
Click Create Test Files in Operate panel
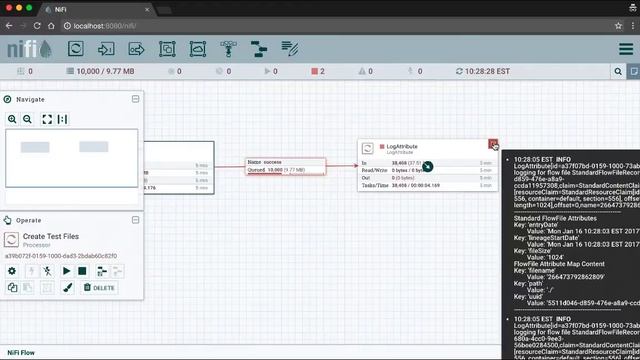coord(51,236)
